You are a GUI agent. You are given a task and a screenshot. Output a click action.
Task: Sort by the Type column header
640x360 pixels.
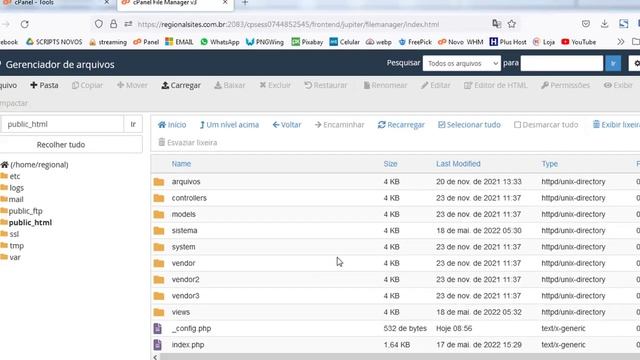tap(549, 164)
